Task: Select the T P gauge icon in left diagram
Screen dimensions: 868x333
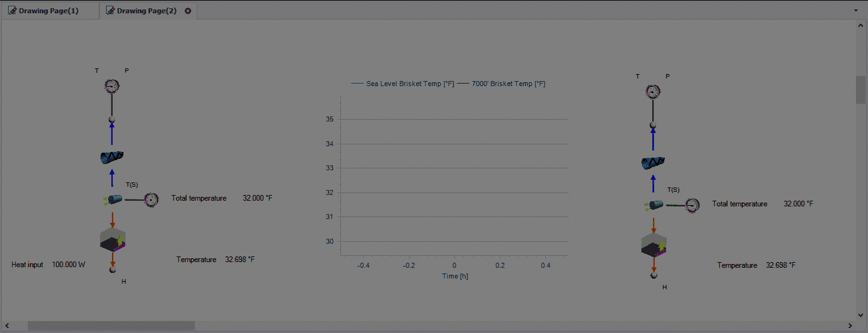Action: (x=112, y=86)
